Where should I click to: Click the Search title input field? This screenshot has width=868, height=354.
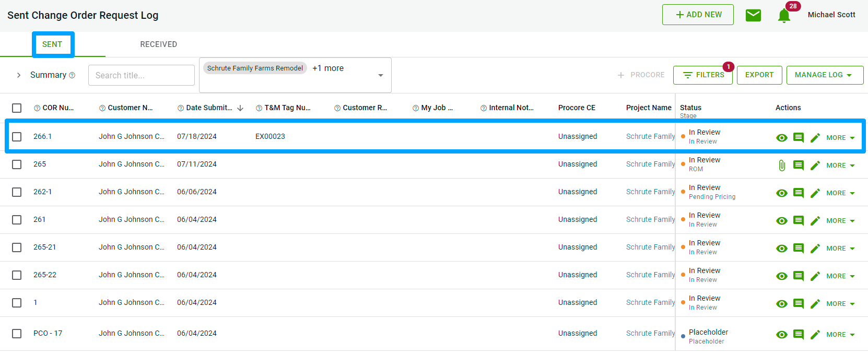click(x=141, y=75)
